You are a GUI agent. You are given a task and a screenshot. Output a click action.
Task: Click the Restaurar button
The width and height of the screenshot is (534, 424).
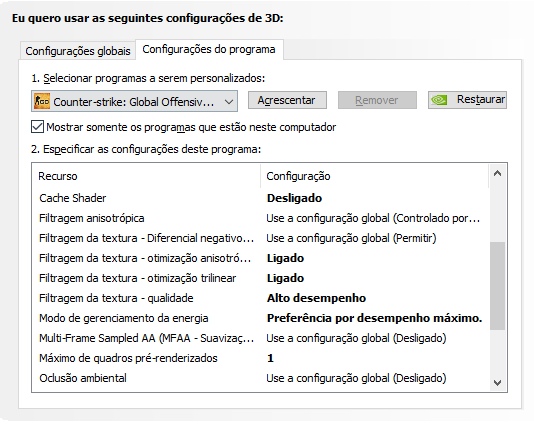coord(467,100)
